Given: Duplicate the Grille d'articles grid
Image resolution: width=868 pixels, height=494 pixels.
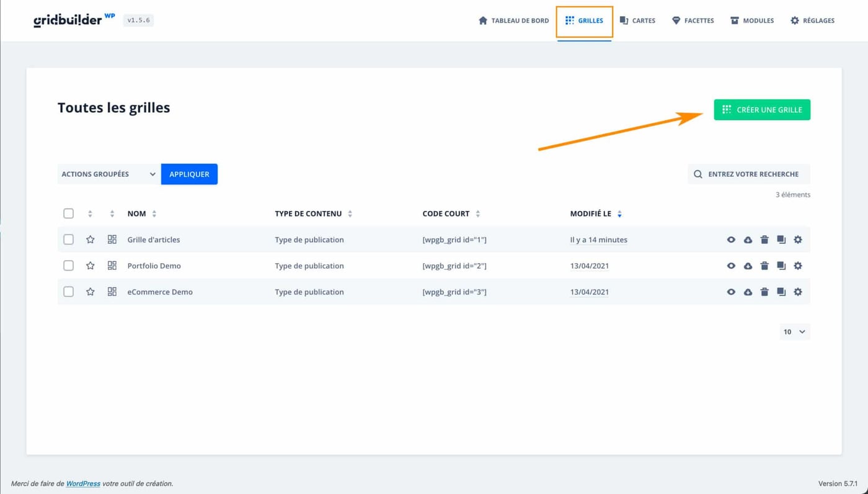Looking at the screenshot, I should tap(781, 240).
